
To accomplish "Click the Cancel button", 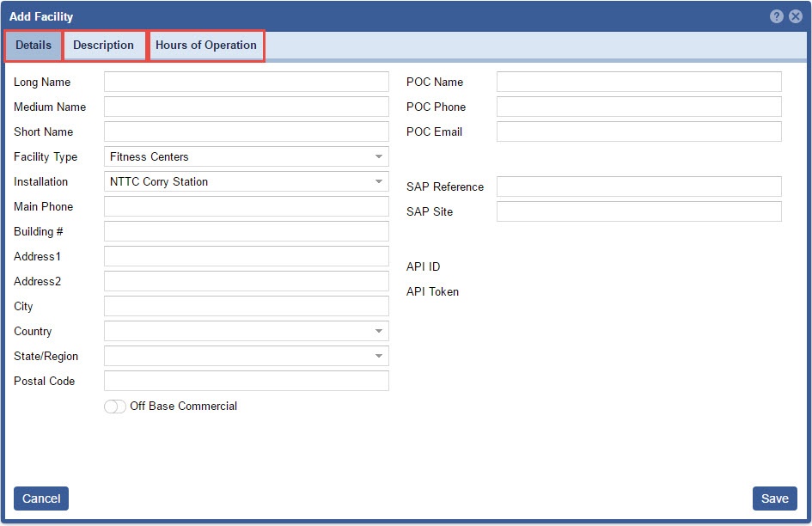I will (41, 498).
